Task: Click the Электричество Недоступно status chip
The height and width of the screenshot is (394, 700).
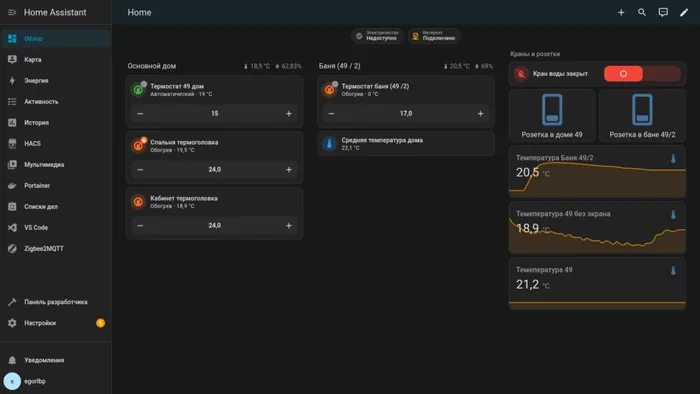Action: [x=378, y=36]
